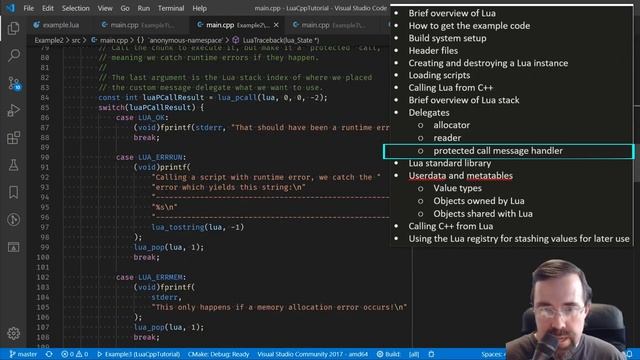
Task: Close the active main.cpp Example2 tab
Action: pyautogui.click(x=276, y=25)
